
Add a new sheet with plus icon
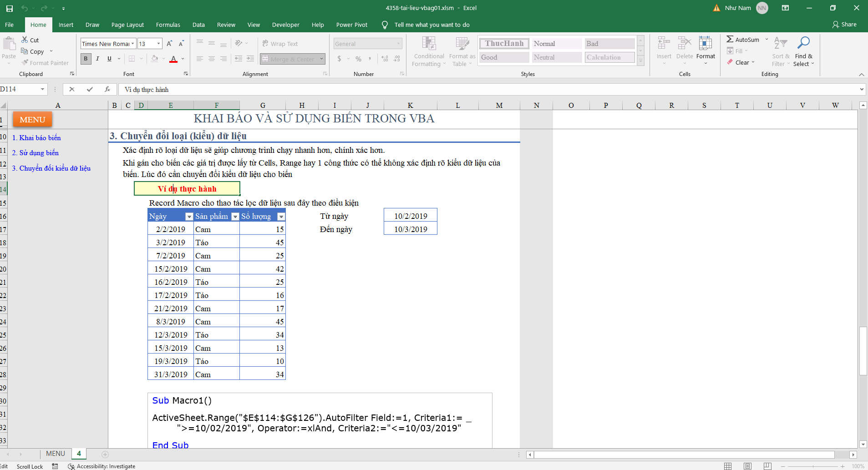point(105,454)
